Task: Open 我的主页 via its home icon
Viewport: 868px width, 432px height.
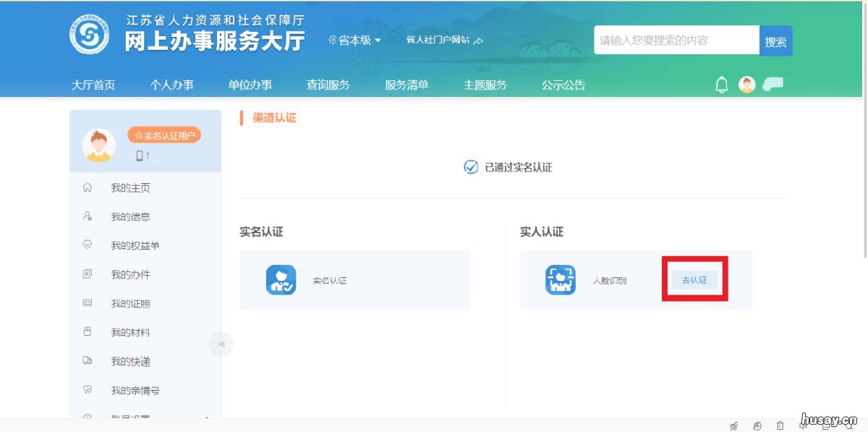Action: pyautogui.click(x=87, y=187)
